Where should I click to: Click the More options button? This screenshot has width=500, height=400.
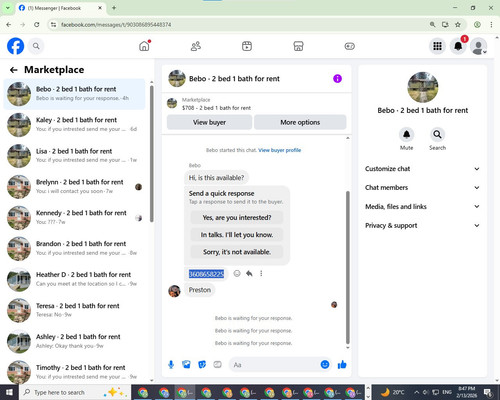(x=300, y=122)
